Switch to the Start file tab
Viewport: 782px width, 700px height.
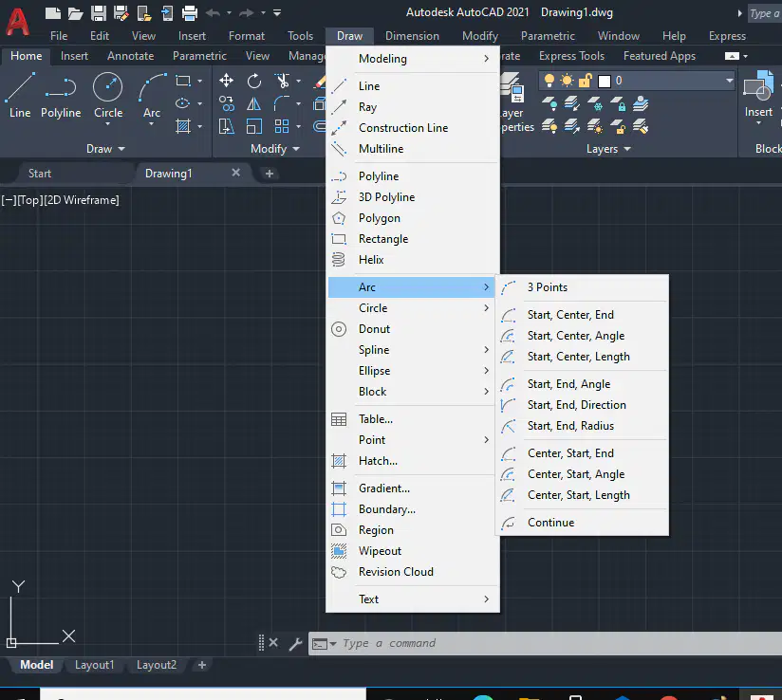pos(40,174)
